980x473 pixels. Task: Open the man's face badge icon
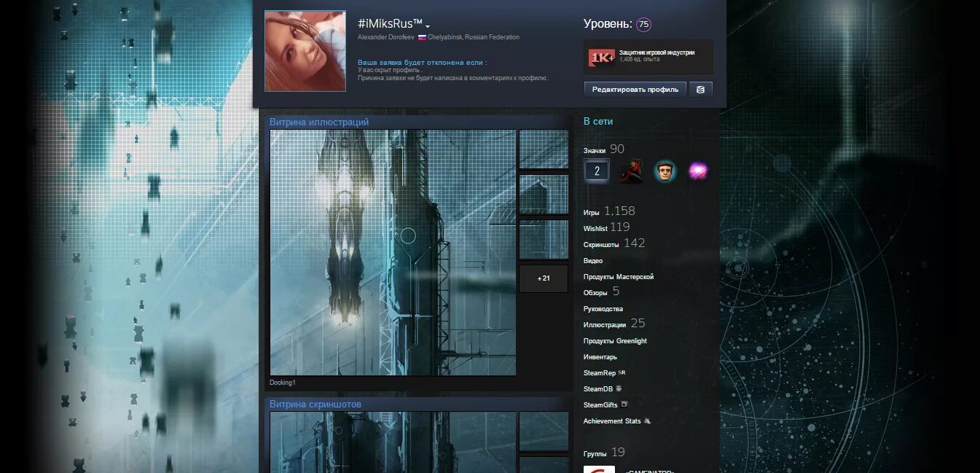pos(665,171)
